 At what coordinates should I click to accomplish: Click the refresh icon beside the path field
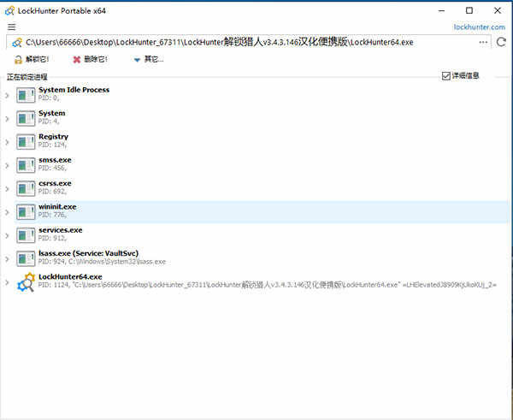pyautogui.click(x=501, y=42)
